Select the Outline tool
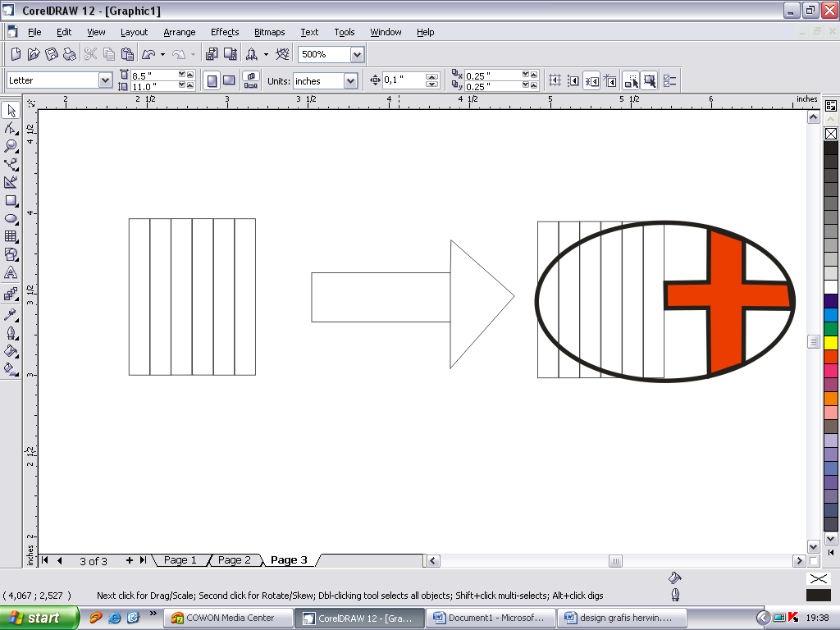This screenshot has width=840, height=630. click(11, 333)
